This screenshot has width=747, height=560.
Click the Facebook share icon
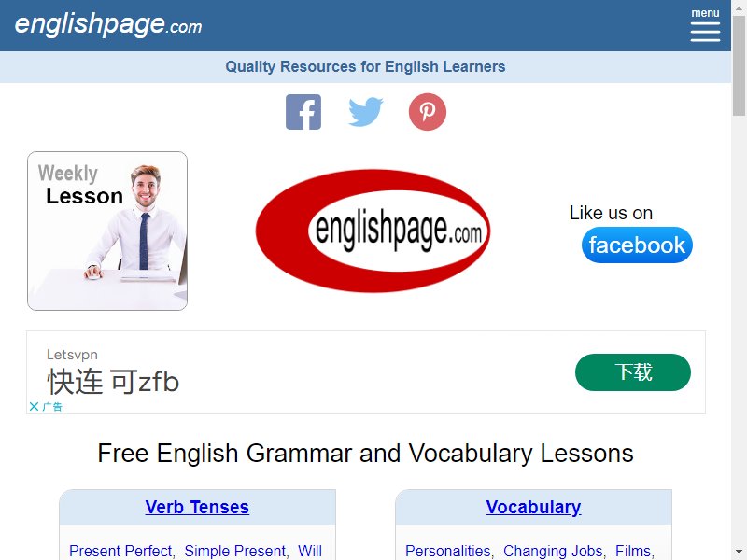[x=303, y=112]
